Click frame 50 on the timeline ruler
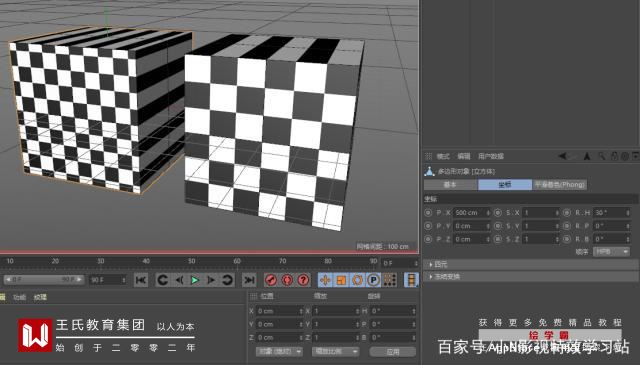 (191, 261)
